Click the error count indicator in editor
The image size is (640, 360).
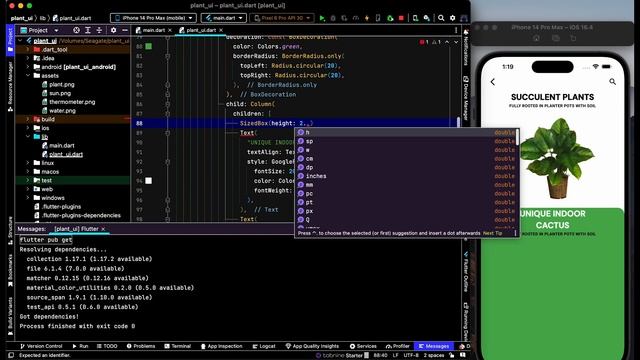[424, 42]
